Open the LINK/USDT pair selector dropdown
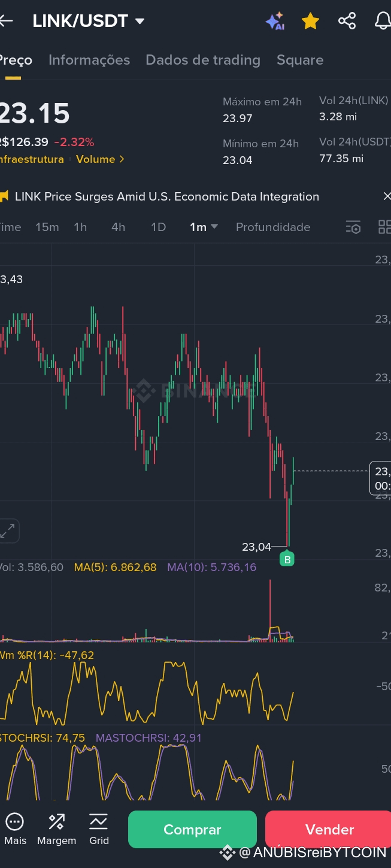 (x=89, y=21)
